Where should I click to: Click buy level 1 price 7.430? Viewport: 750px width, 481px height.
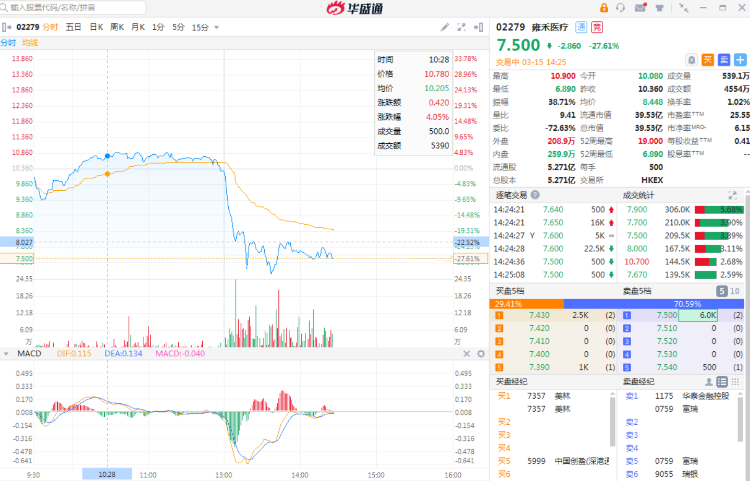(x=539, y=315)
